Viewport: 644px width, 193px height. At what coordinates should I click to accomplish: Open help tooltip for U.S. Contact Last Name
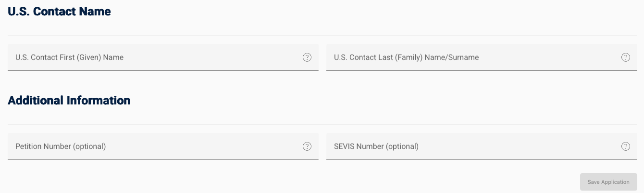click(626, 57)
